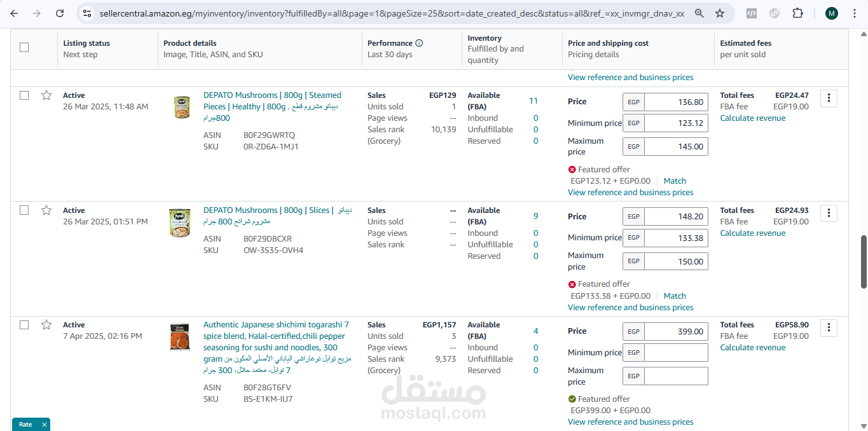Select checkbox for shichimi togarashi row
This screenshot has width=868, height=431.
[x=24, y=325]
